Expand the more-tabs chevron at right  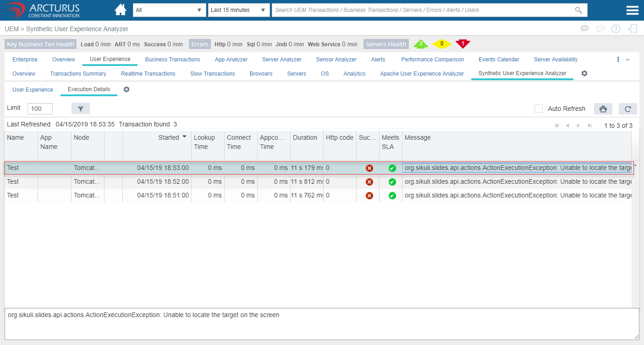click(627, 60)
